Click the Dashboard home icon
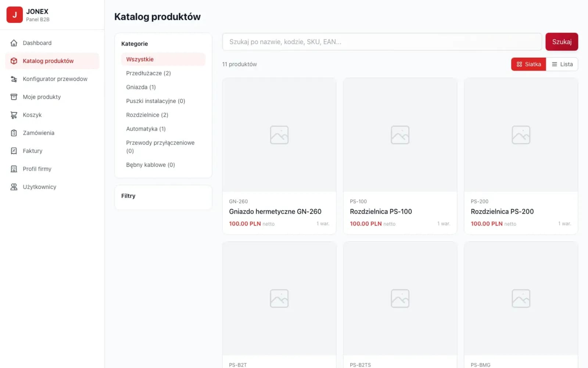 coord(14,43)
